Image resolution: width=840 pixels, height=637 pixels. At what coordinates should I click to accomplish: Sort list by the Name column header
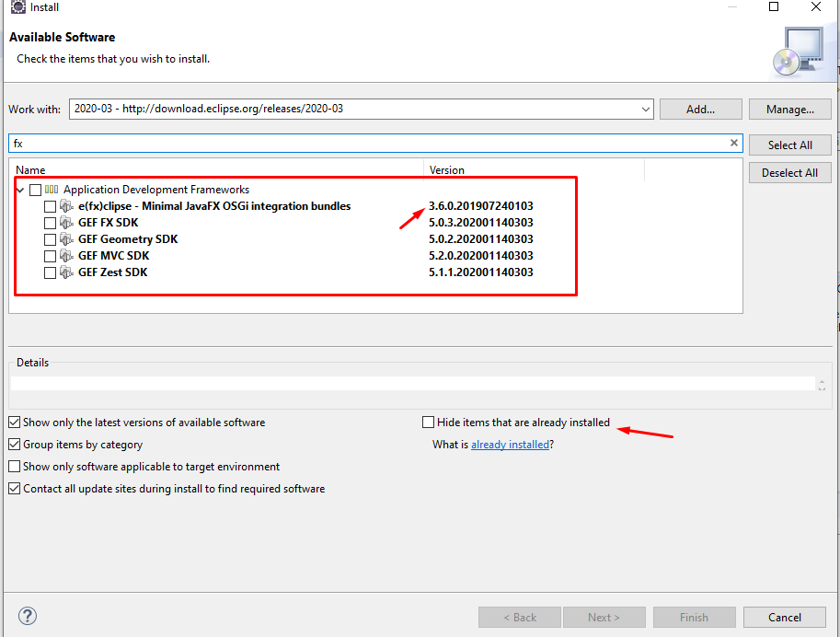coord(217,170)
